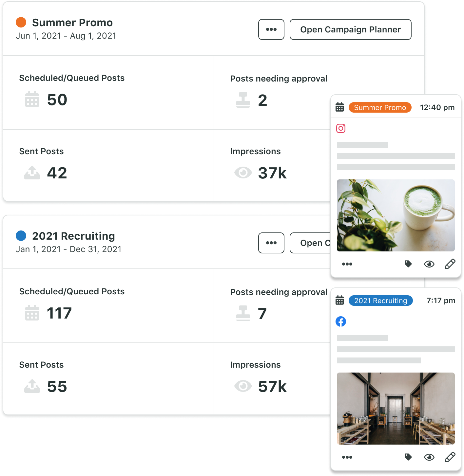Select the Summer Promo badge on the post card

[379, 107]
